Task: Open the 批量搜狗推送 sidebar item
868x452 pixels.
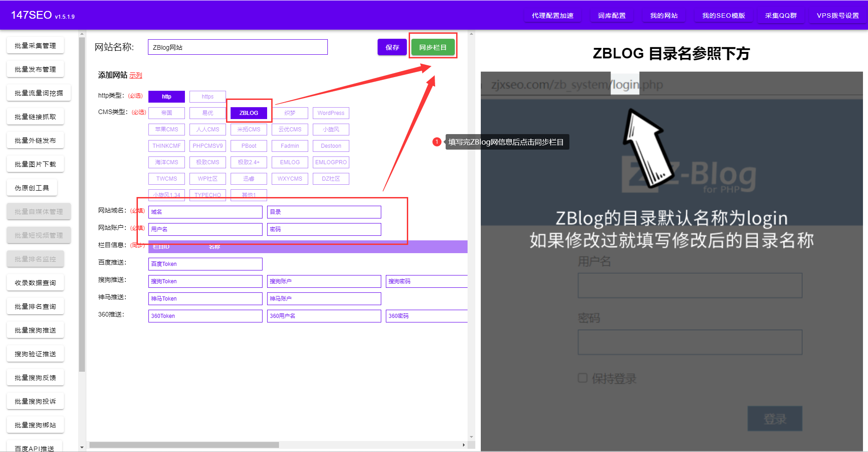Action: 35,330
